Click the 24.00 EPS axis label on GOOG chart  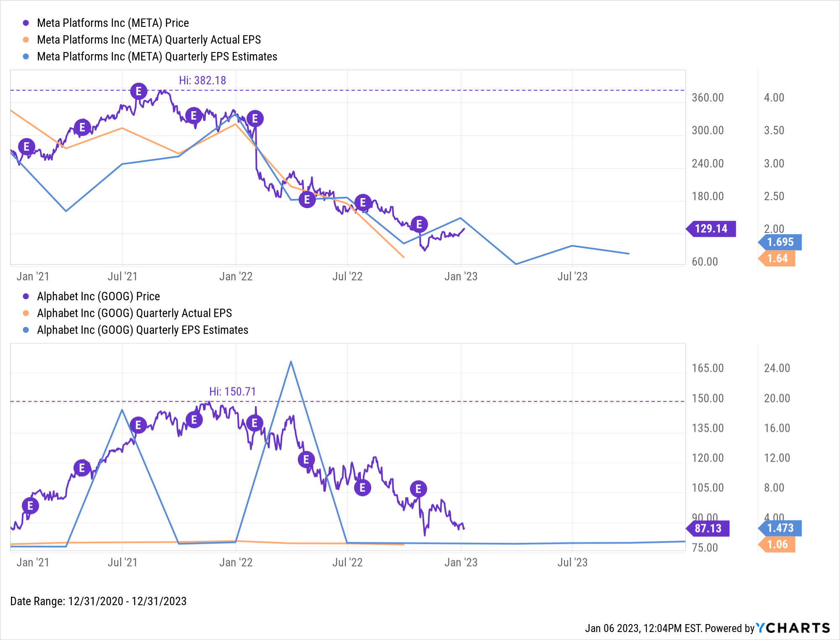(x=777, y=368)
